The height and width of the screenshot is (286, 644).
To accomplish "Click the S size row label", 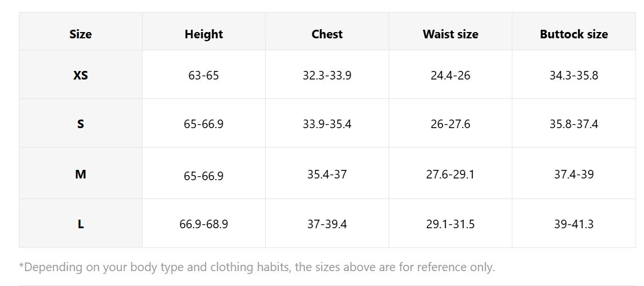I will pos(81,124).
